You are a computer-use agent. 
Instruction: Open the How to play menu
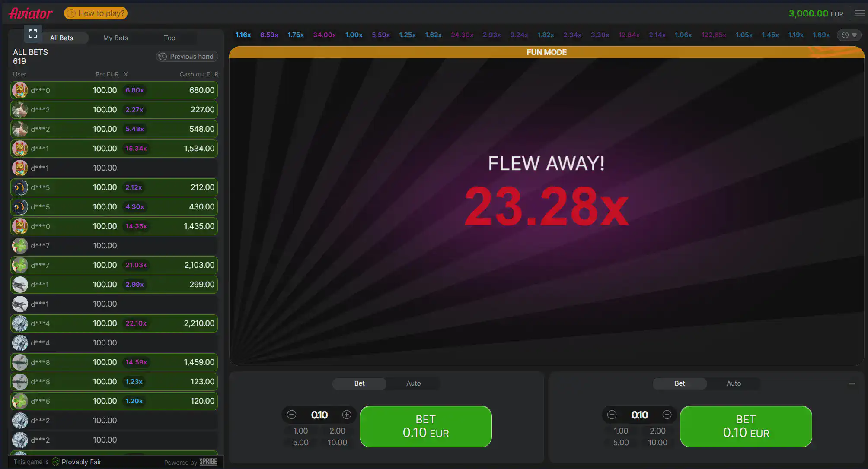click(96, 13)
